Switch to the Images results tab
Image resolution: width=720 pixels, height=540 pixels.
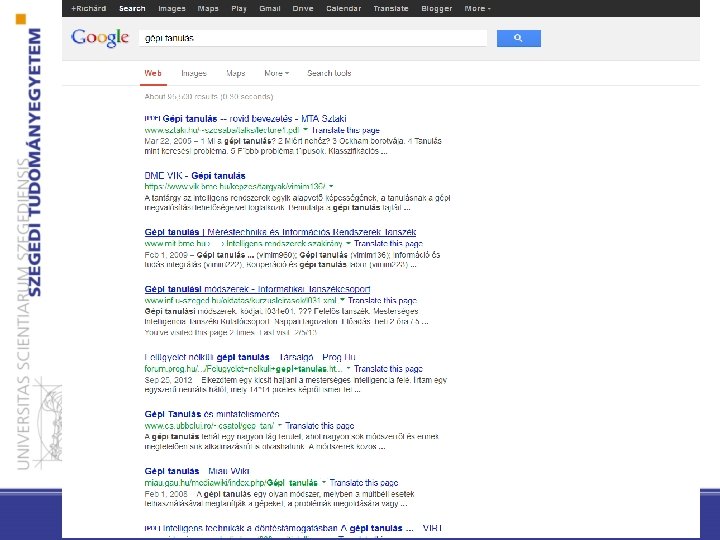(x=194, y=73)
